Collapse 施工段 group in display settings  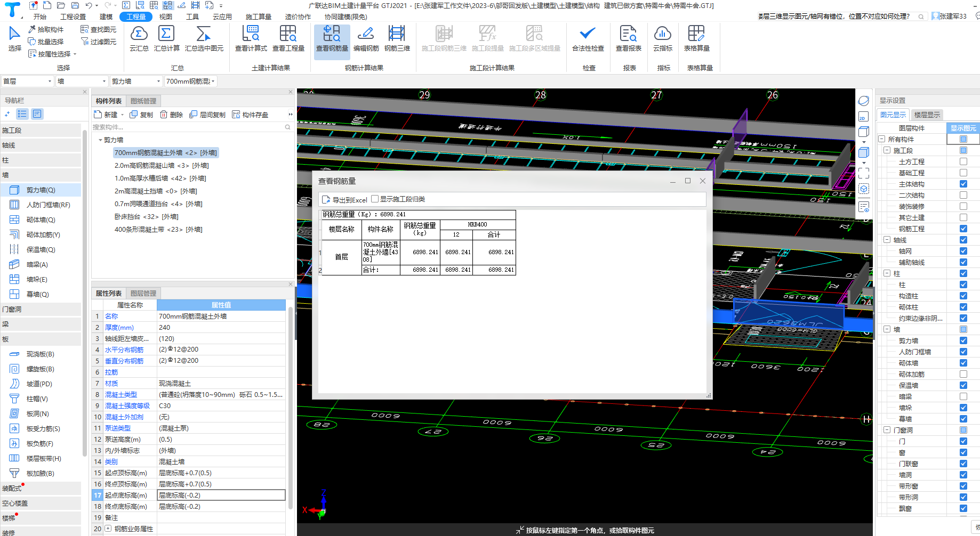tap(887, 150)
